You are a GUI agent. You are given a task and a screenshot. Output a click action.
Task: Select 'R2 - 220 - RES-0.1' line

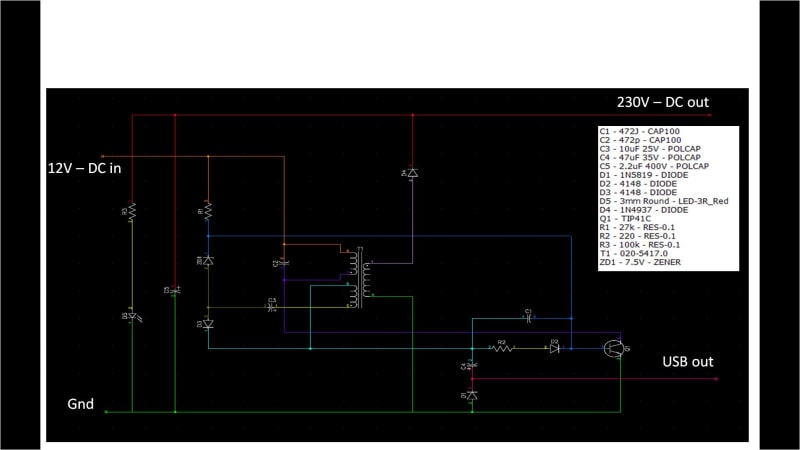point(638,236)
